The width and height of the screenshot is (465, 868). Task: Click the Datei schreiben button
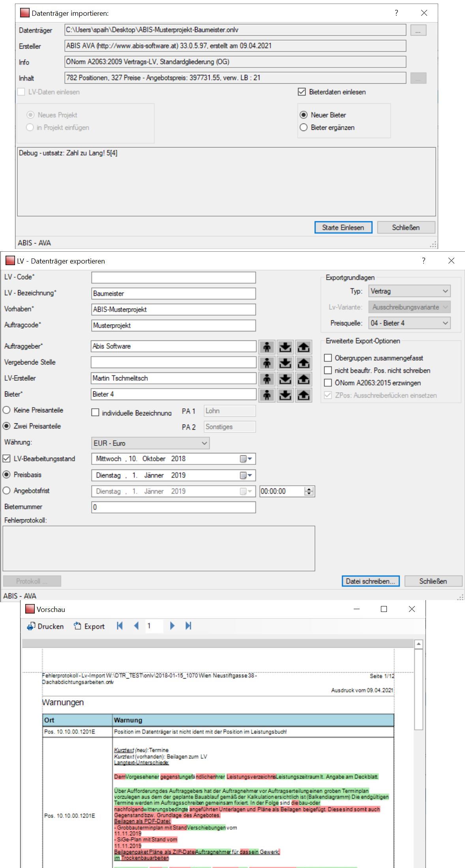click(x=370, y=581)
